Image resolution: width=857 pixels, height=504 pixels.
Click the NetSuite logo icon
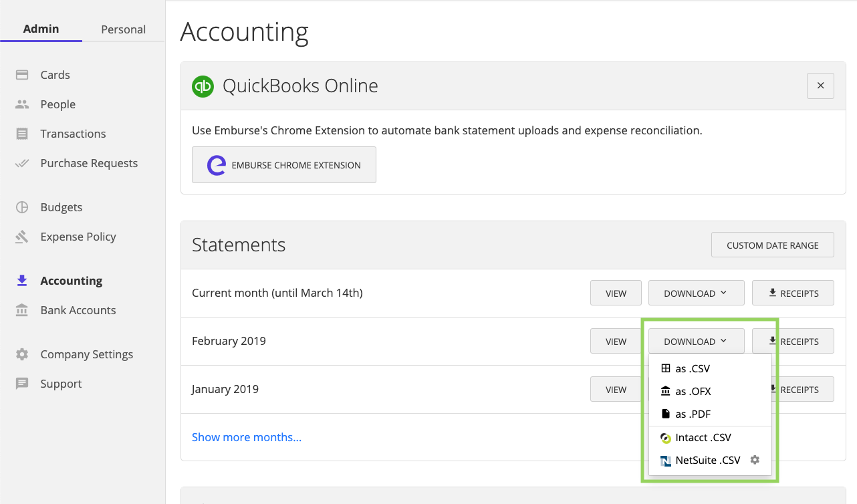pyautogui.click(x=665, y=461)
